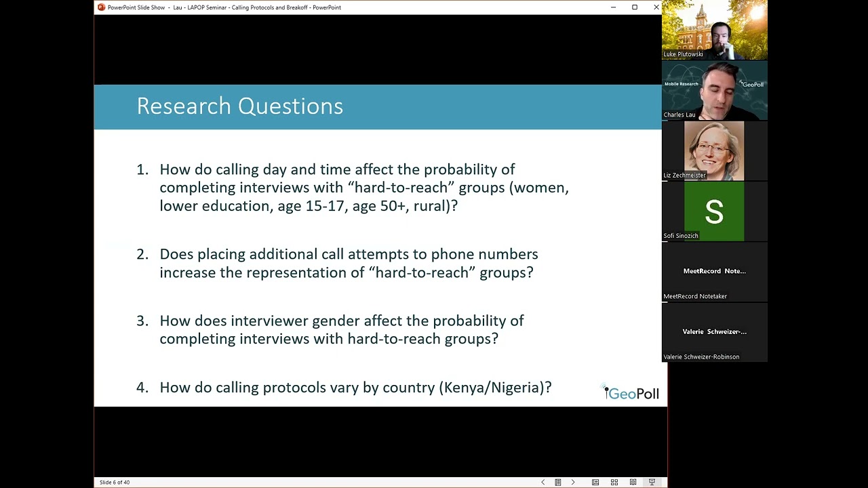Switch to Slide Sorter view icon

[614, 482]
